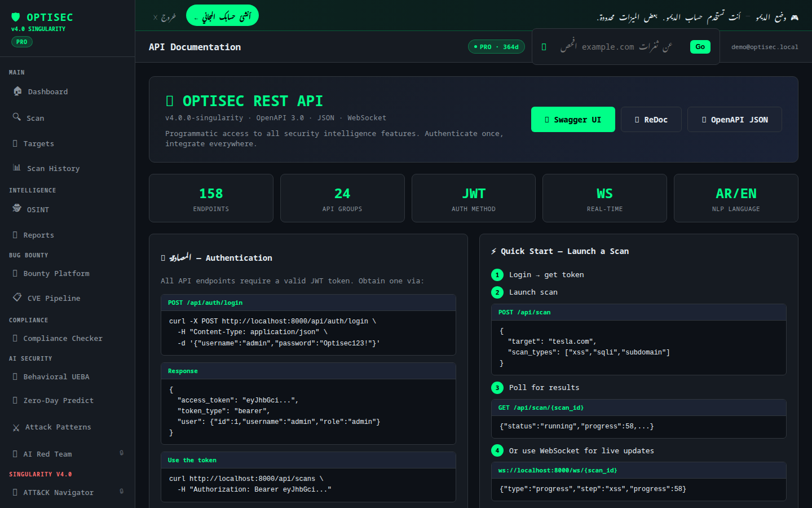The height and width of the screenshot is (508, 812).
Task: Click the Reports sidebar icon
Action: point(15,235)
